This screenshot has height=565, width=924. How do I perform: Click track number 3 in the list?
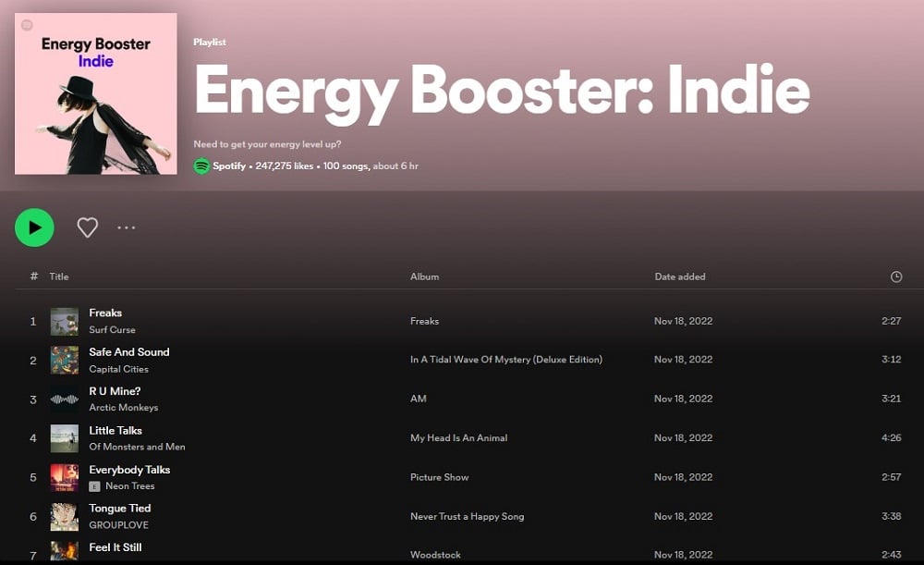coord(33,399)
